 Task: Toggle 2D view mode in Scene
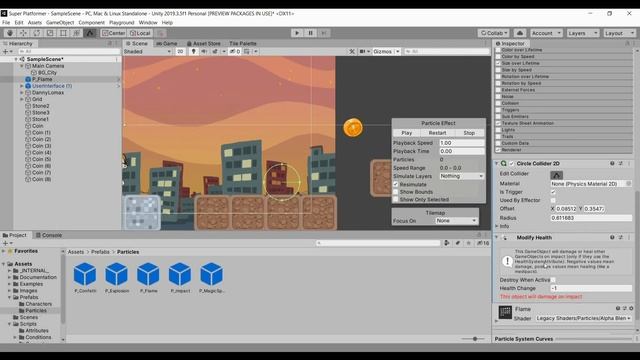180,51
